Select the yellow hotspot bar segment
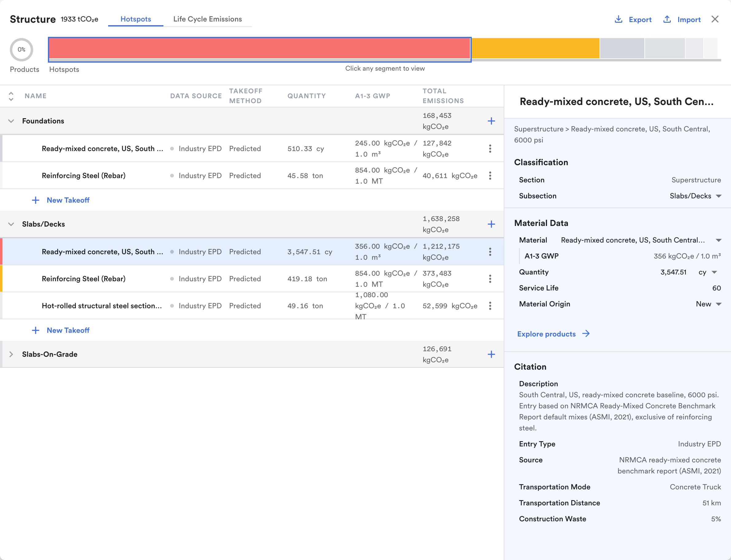The width and height of the screenshot is (731, 560). pos(536,48)
